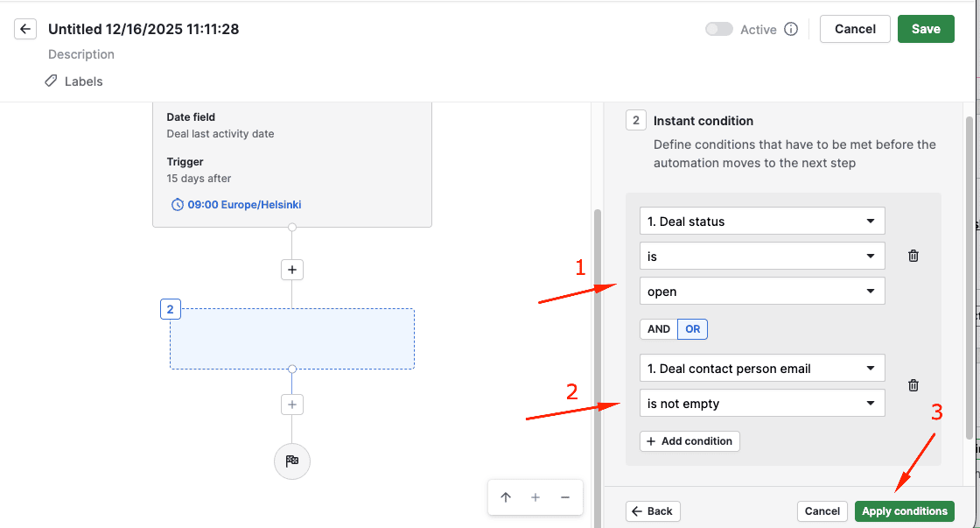
Task: Select the OR condition operator
Action: (693, 329)
